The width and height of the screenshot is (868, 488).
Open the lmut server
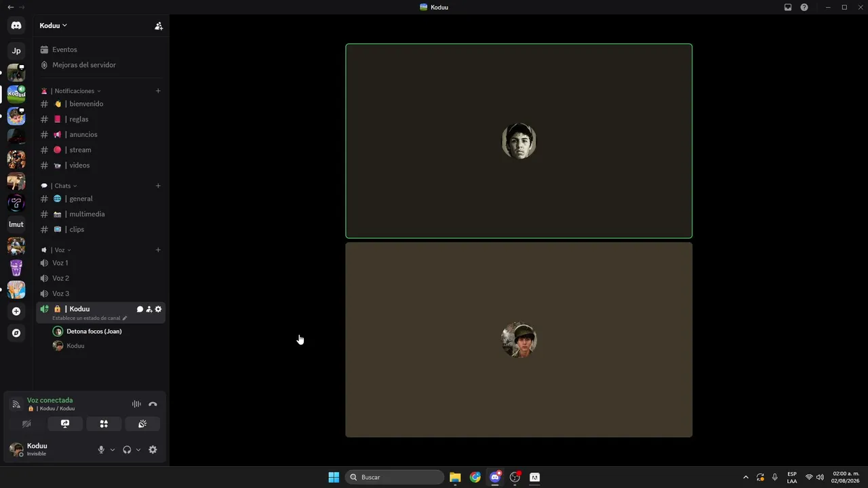coord(16,224)
